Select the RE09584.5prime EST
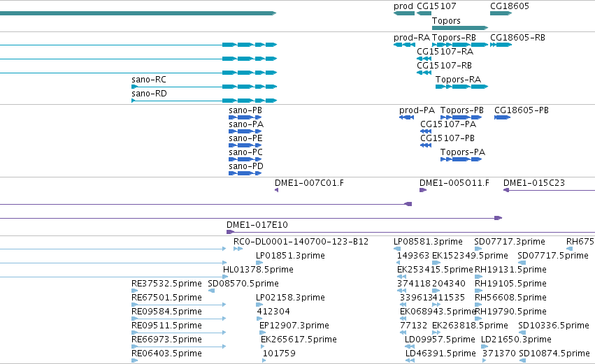595x364 pixels. (179, 319)
